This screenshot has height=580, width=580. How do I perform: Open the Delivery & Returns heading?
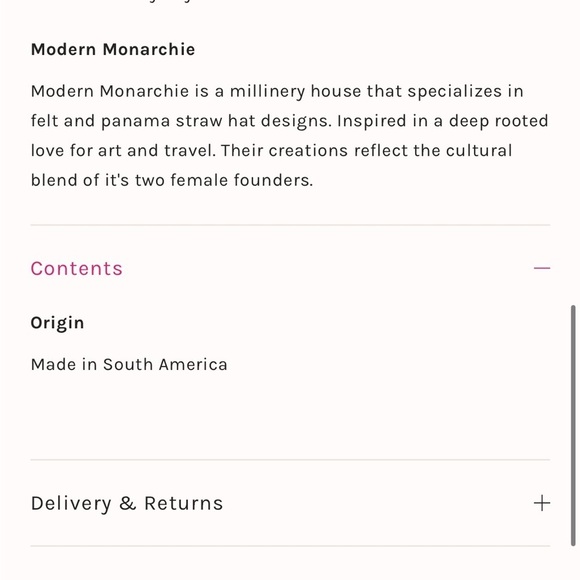(127, 503)
